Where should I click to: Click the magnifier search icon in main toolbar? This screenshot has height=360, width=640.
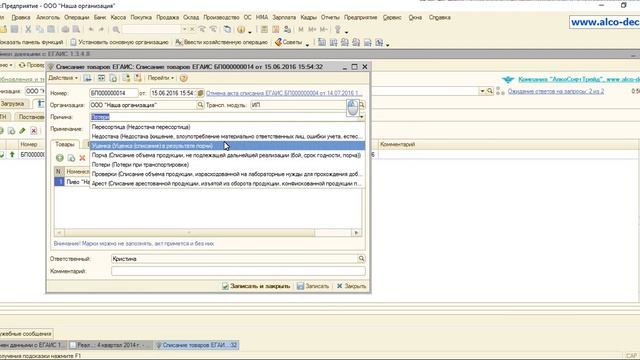pyautogui.click(x=116, y=29)
